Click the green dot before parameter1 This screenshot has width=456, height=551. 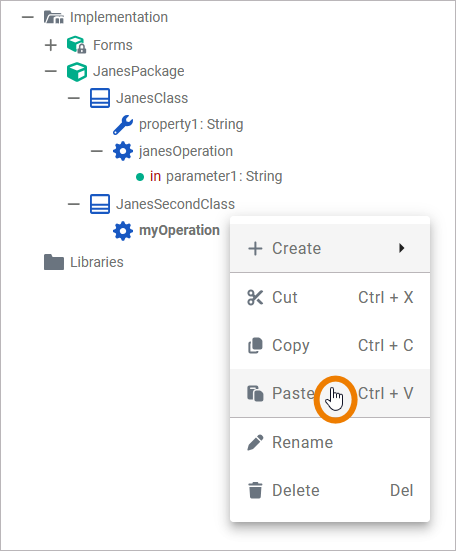coord(140,177)
